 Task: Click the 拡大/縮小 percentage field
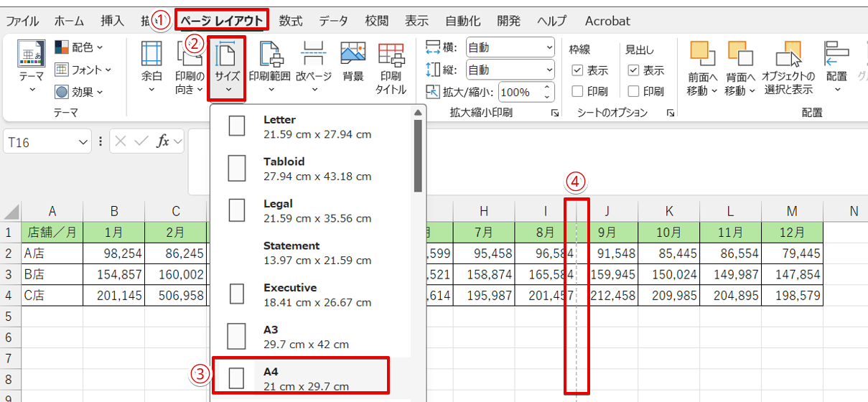[520, 92]
